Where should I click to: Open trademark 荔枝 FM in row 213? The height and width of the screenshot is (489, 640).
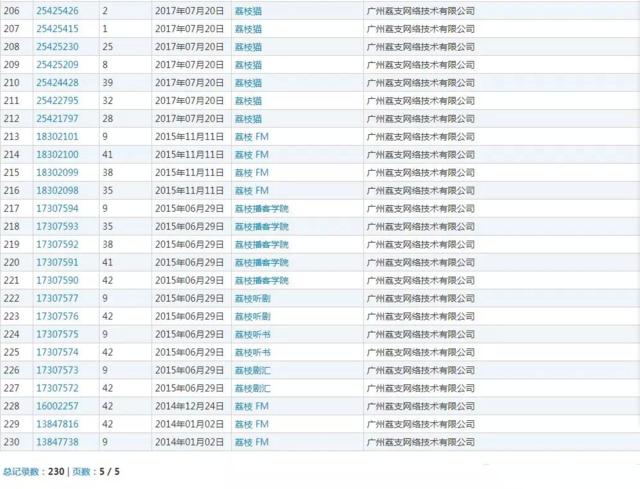click(252, 137)
